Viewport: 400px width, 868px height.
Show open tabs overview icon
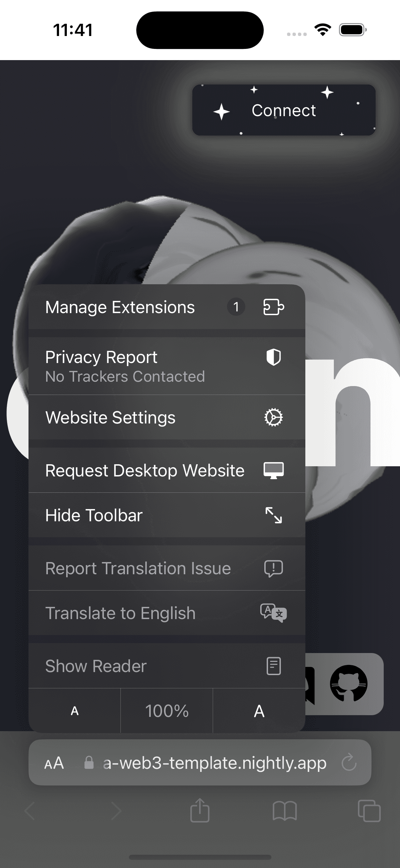click(x=369, y=811)
